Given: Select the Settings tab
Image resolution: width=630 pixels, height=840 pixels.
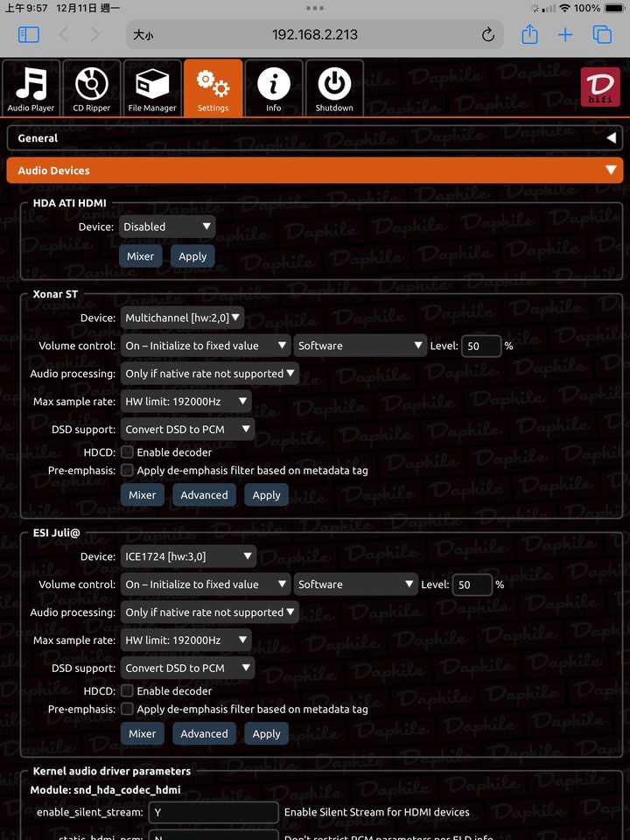Looking at the screenshot, I should tap(213, 87).
